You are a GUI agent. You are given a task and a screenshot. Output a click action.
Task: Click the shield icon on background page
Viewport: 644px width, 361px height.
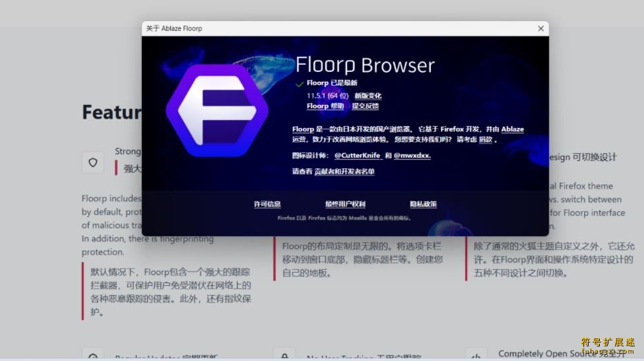[x=93, y=162]
